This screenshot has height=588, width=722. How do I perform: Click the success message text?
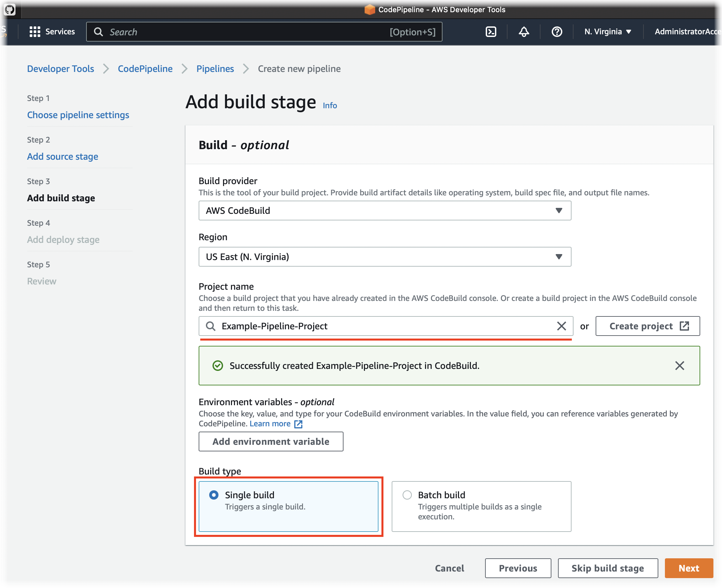pyautogui.click(x=354, y=366)
